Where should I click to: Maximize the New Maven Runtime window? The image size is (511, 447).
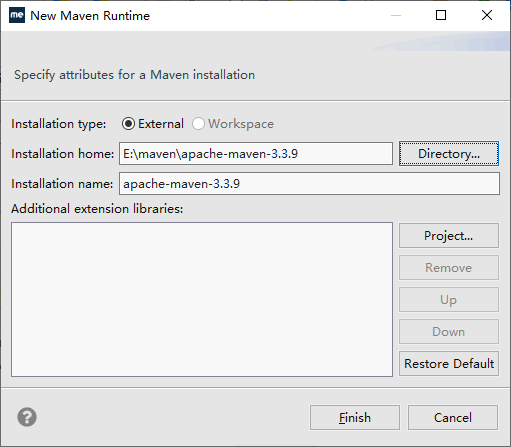click(441, 15)
